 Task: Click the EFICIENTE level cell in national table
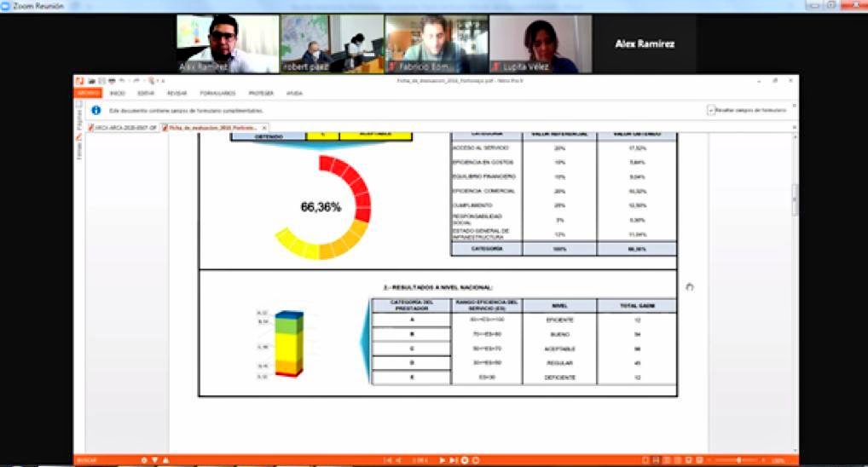click(x=559, y=320)
